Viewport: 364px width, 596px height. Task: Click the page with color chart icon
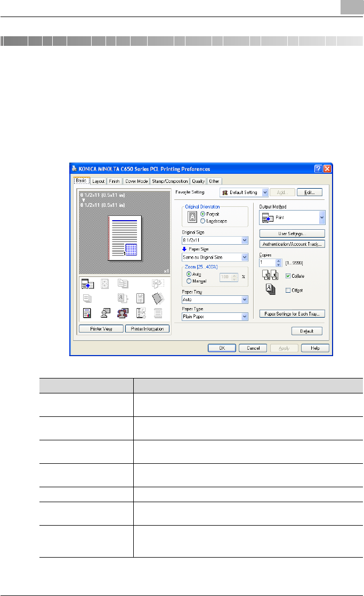[87, 313]
